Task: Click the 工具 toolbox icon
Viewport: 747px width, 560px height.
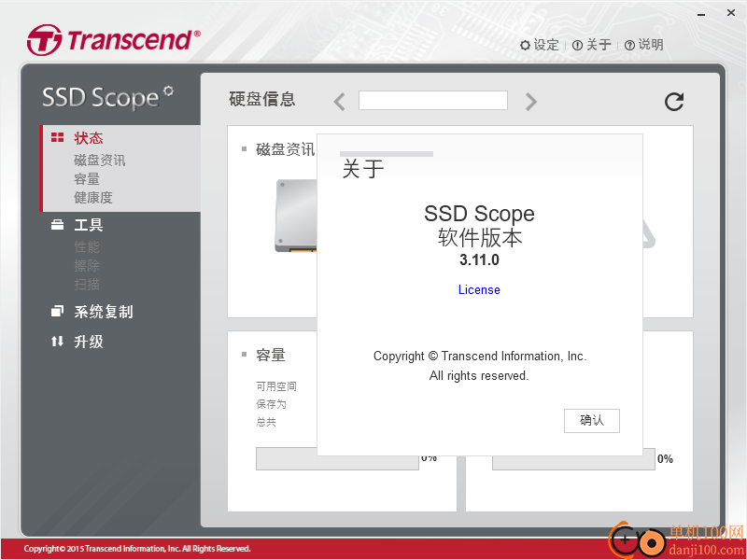Action: 57,224
